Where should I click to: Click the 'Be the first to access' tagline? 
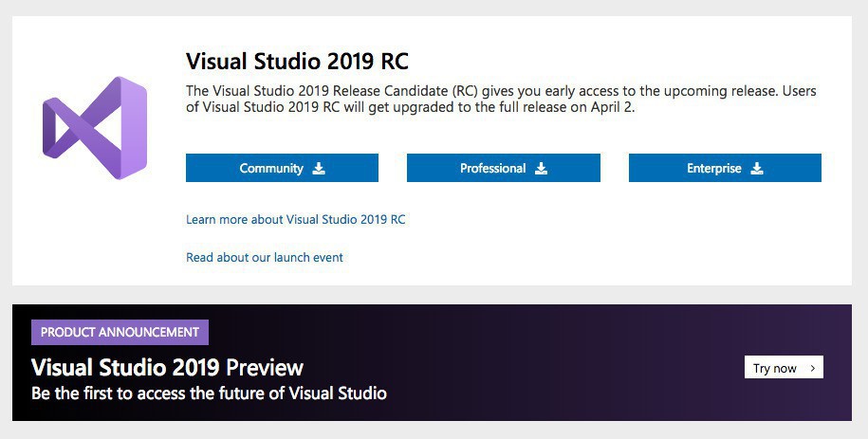[x=209, y=393]
